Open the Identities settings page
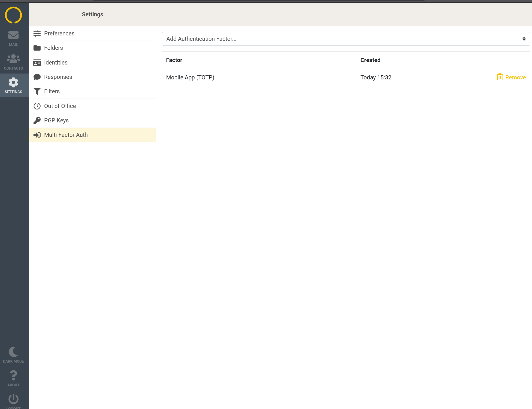This screenshot has width=532, height=409. tap(56, 63)
